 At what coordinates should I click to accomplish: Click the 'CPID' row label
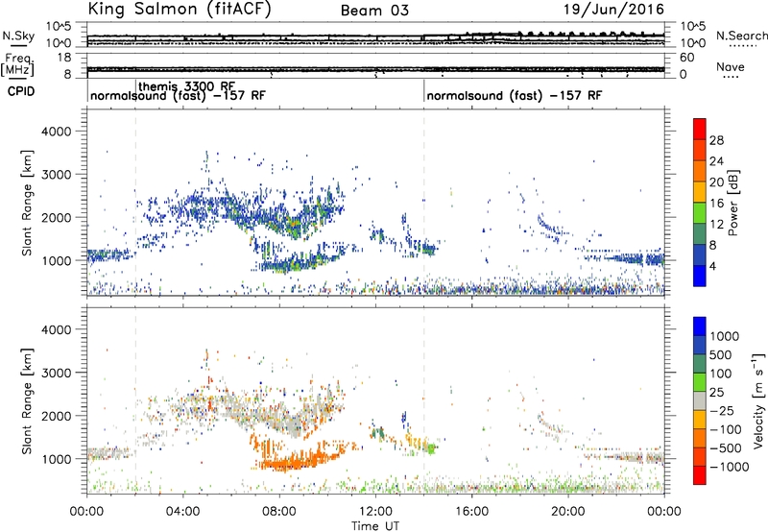(x=21, y=91)
